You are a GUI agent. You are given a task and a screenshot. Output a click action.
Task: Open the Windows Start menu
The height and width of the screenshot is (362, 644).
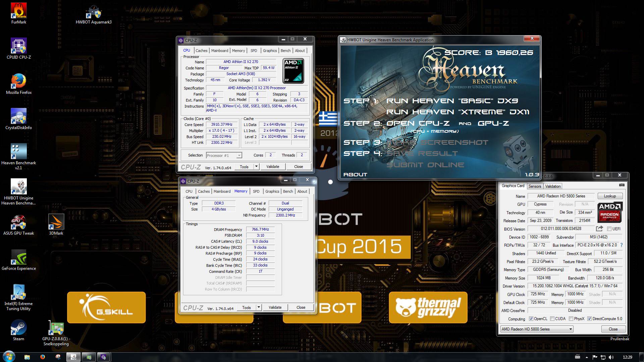click(x=9, y=357)
